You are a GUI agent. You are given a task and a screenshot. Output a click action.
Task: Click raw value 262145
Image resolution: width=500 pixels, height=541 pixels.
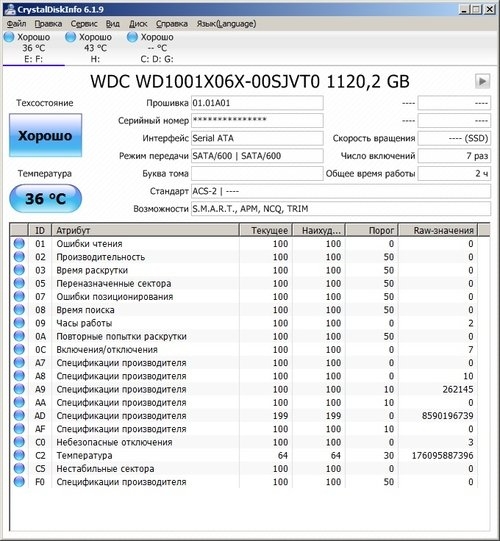[458, 389]
